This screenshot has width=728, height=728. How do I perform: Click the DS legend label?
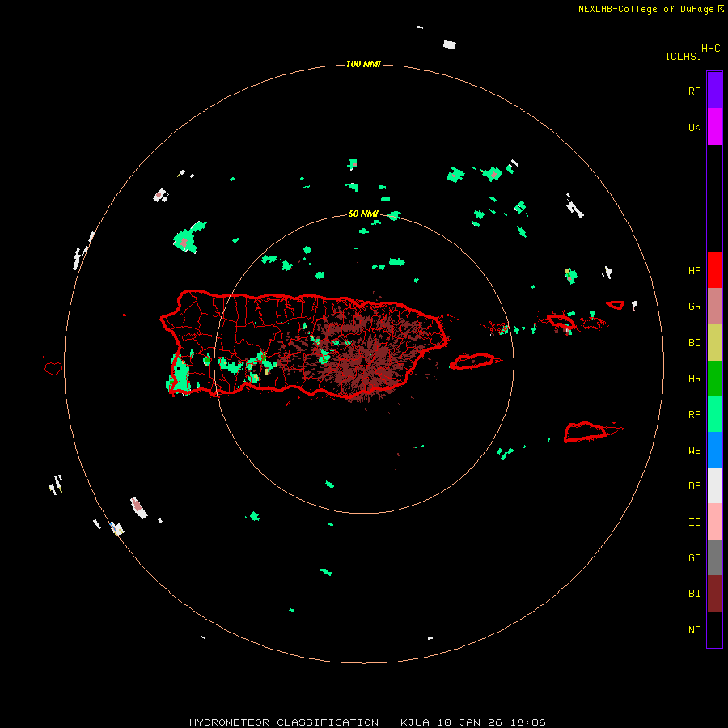694,485
